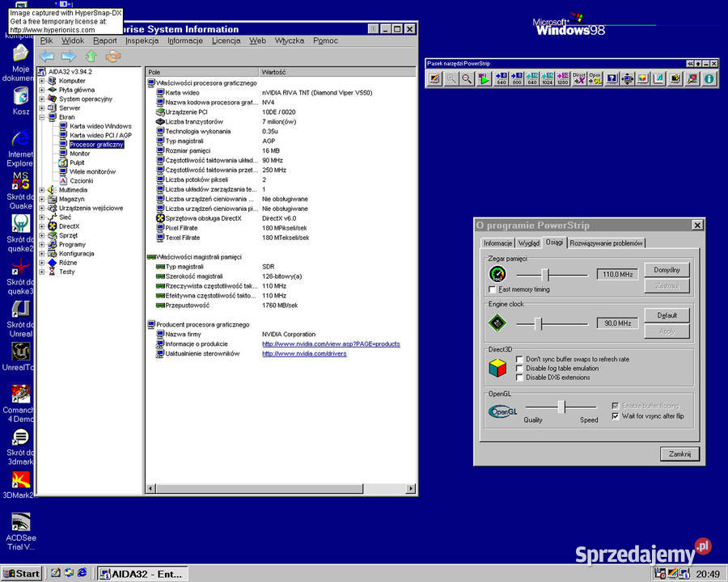The height and width of the screenshot is (582, 728).
Task: Expand the System operacyjny tree node
Action: 42,99
